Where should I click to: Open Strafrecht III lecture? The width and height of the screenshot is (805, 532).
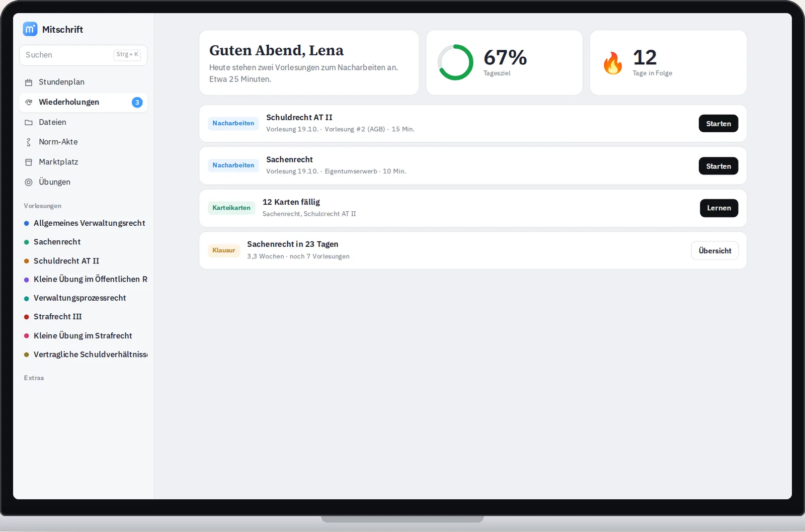pyautogui.click(x=85, y=317)
